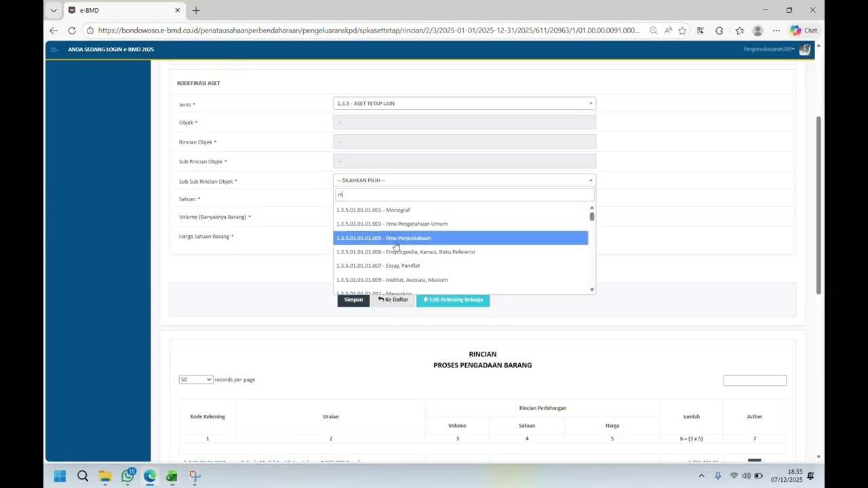Open File Explorer from taskbar

(x=105, y=476)
